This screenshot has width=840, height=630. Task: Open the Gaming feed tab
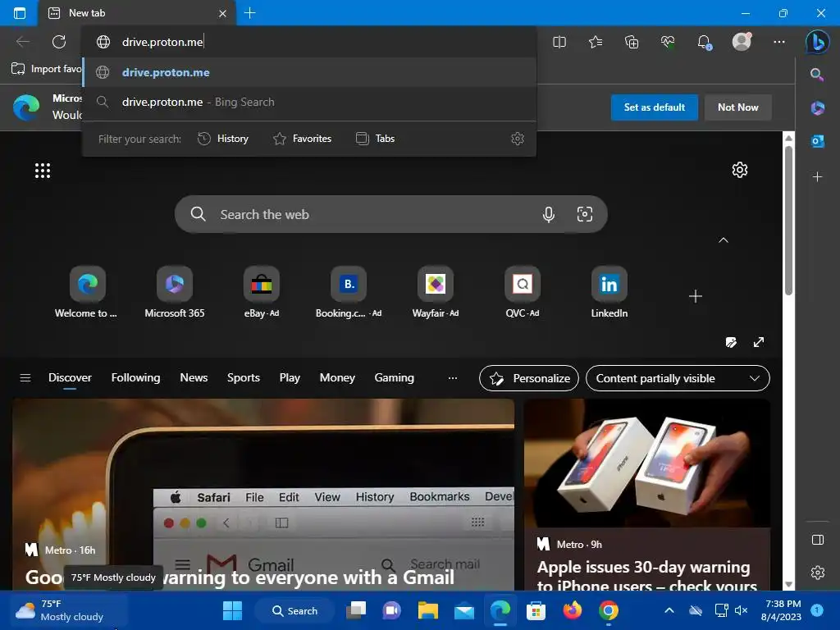point(394,377)
